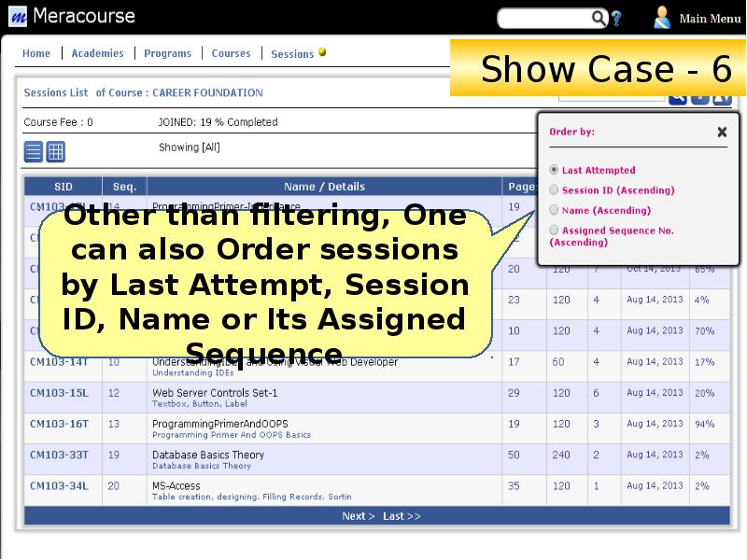Order sessions by Session ID (Ascending)
747x560 pixels.
[x=553, y=189]
